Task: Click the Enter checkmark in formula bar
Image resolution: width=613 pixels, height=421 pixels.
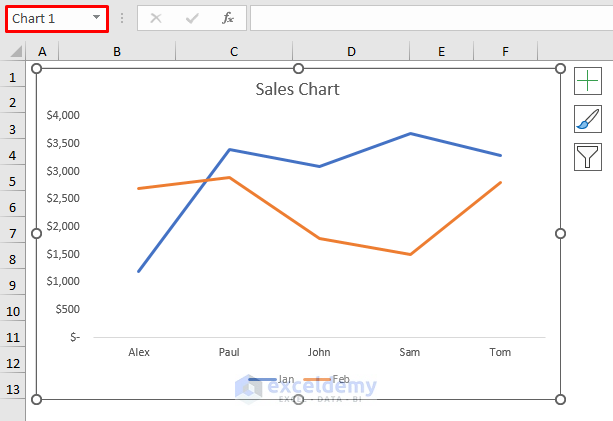Action: coord(192,18)
